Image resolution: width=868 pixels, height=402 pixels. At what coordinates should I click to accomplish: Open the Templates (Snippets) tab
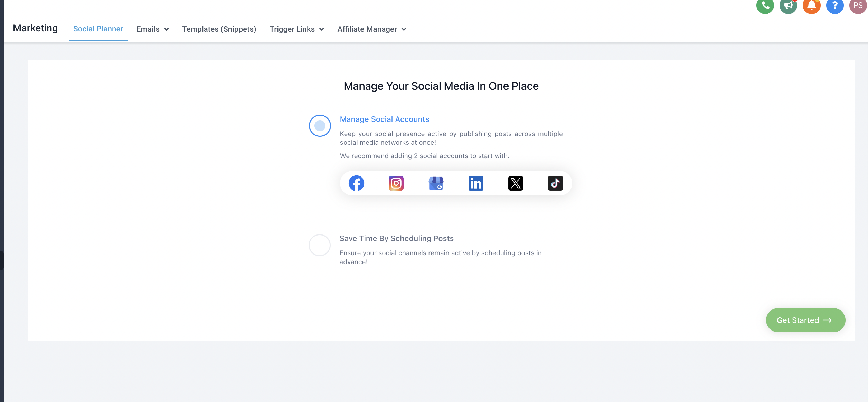(x=219, y=29)
